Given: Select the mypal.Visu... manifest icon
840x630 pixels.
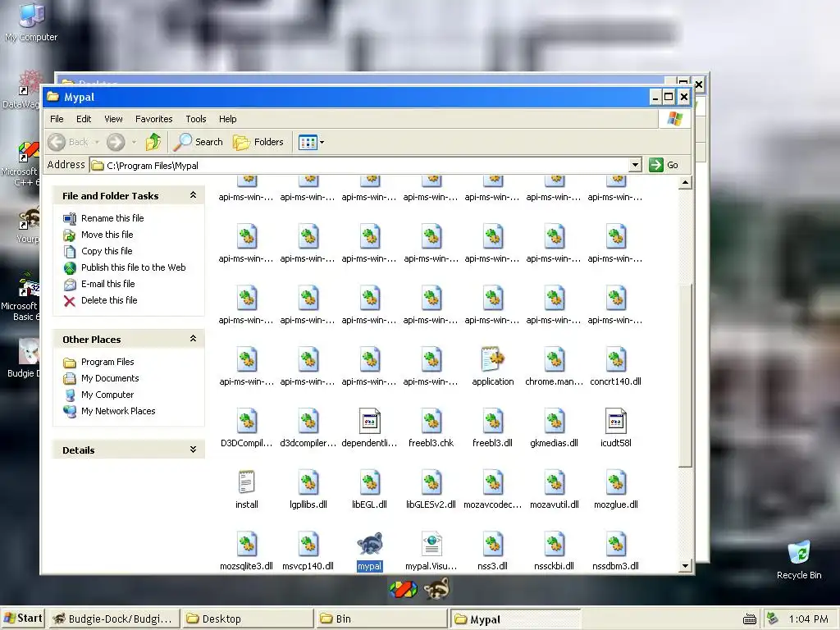Looking at the screenshot, I should coord(431,544).
